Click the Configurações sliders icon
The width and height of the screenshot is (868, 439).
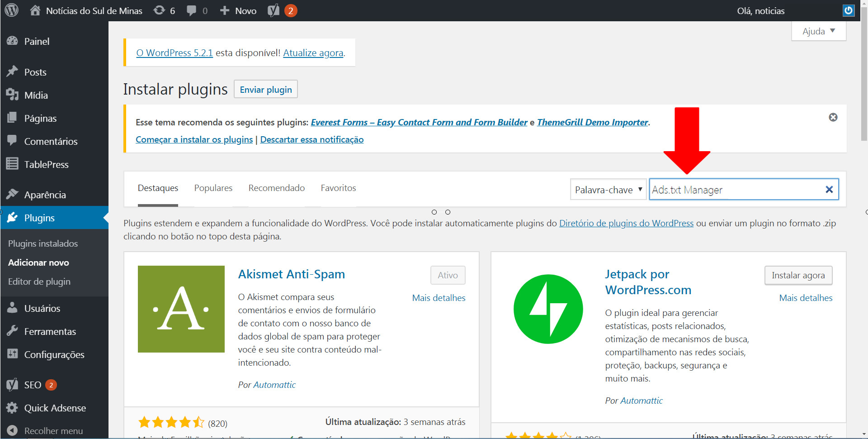click(x=13, y=354)
